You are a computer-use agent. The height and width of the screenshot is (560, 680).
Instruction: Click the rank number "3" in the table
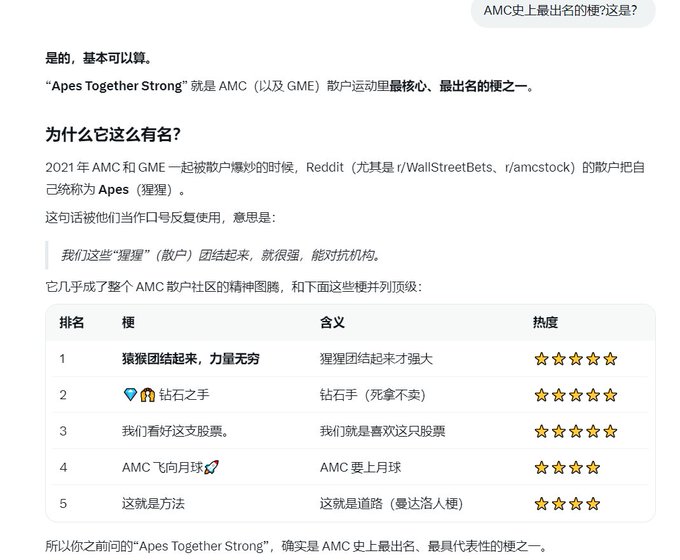click(x=63, y=431)
